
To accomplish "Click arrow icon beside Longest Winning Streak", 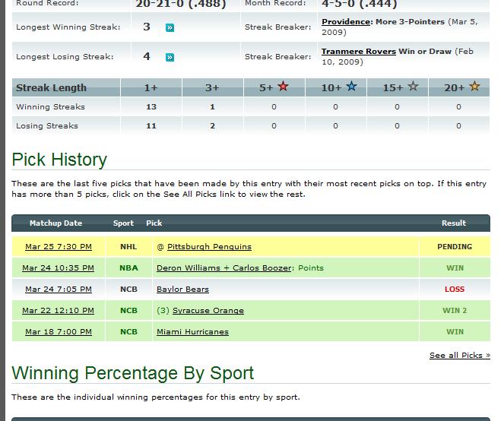I will click(x=170, y=27).
